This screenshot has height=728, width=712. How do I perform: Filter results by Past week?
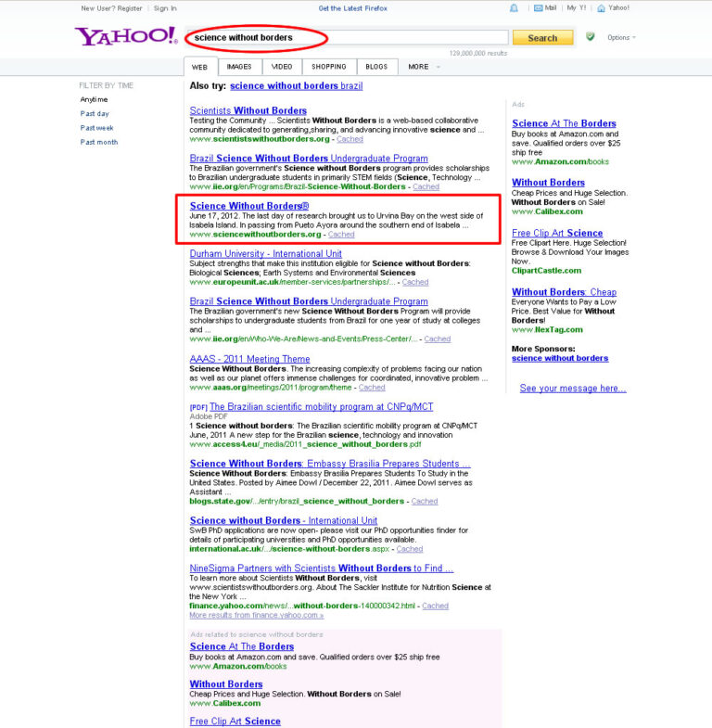[96, 128]
